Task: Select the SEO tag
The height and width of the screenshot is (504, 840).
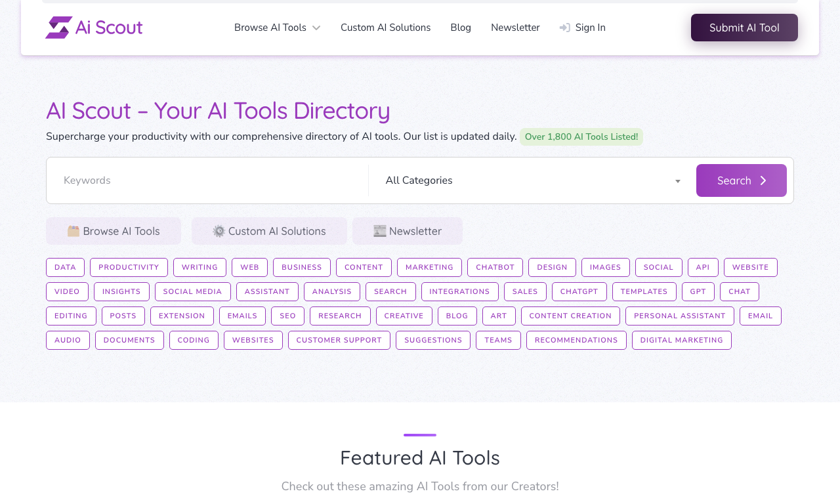Action: click(287, 316)
